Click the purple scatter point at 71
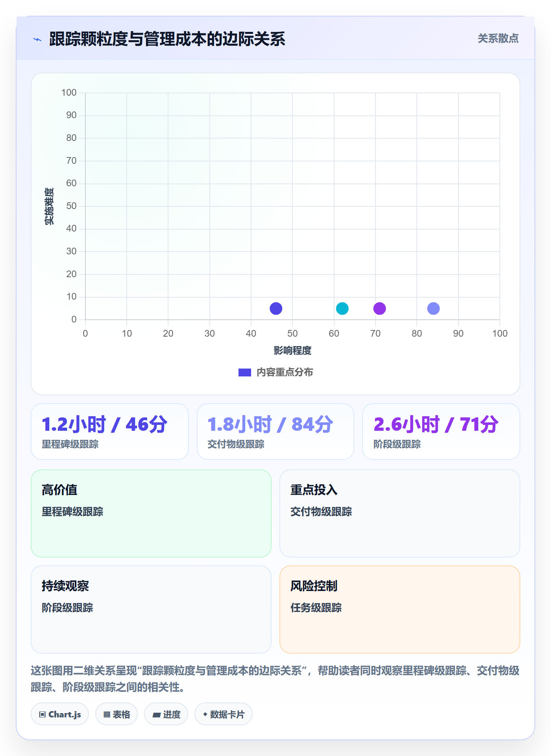Screen dimensions: 551x756 pos(380,308)
